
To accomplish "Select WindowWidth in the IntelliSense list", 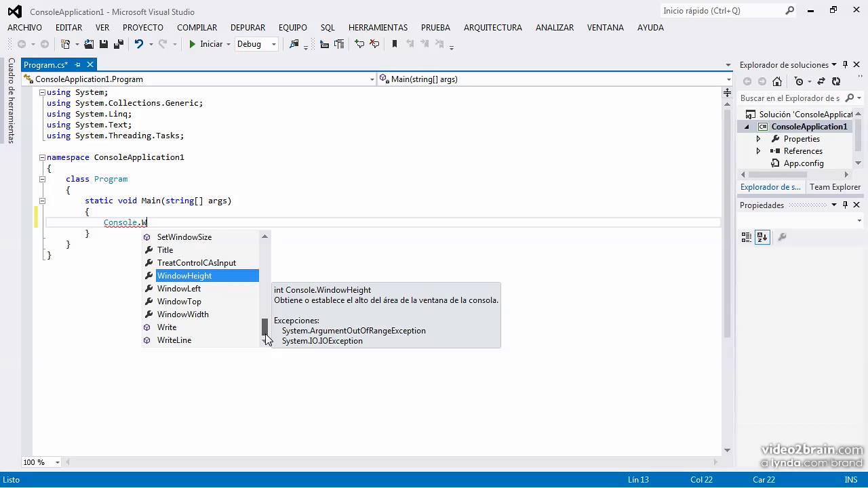I will (x=201, y=314).
